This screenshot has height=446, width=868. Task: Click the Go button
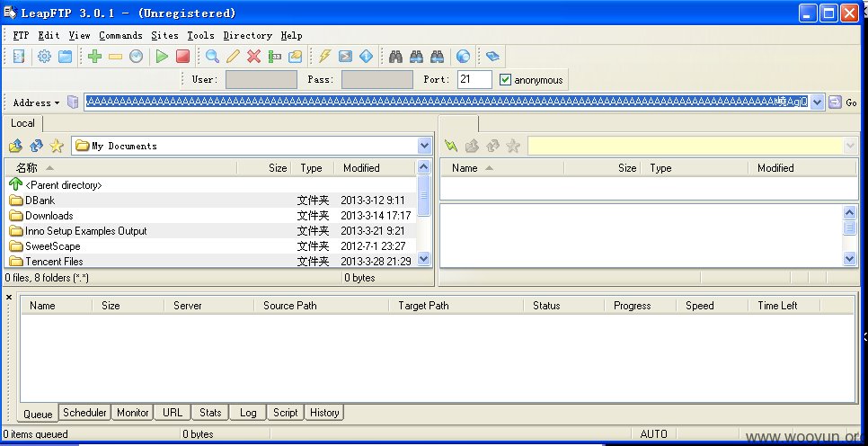843,103
